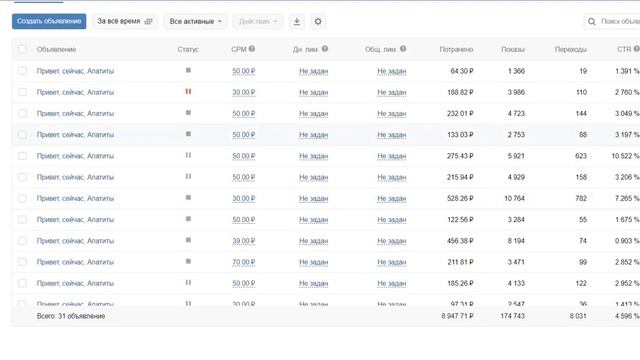
Task: Click the Поиск search input field
Action: (612, 21)
